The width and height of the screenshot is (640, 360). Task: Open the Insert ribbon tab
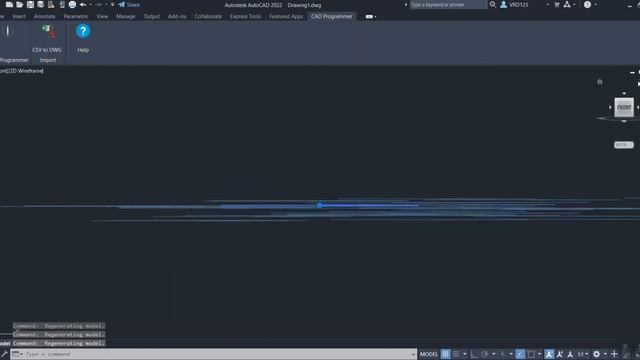pyautogui.click(x=19, y=16)
